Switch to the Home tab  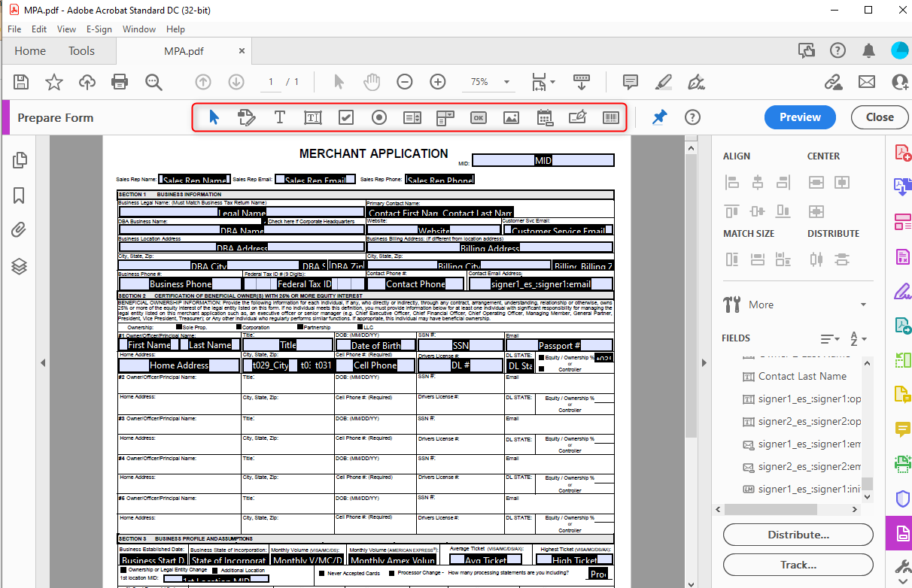point(30,50)
